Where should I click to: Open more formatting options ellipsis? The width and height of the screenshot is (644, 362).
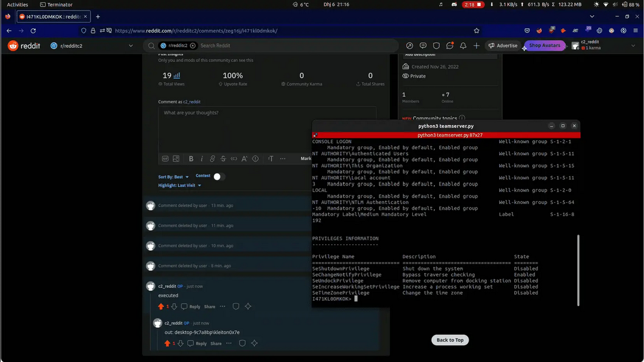tap(282, 159)
